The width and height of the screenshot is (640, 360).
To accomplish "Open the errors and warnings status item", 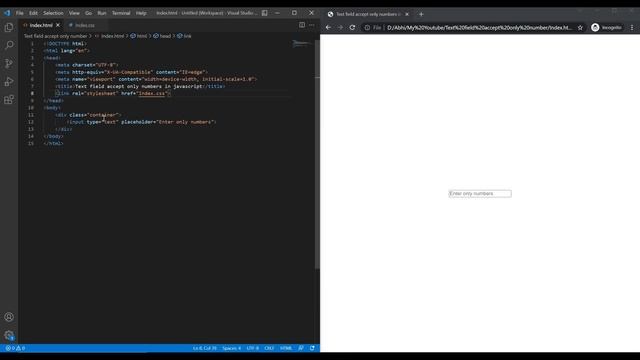I will click(16, 348).
